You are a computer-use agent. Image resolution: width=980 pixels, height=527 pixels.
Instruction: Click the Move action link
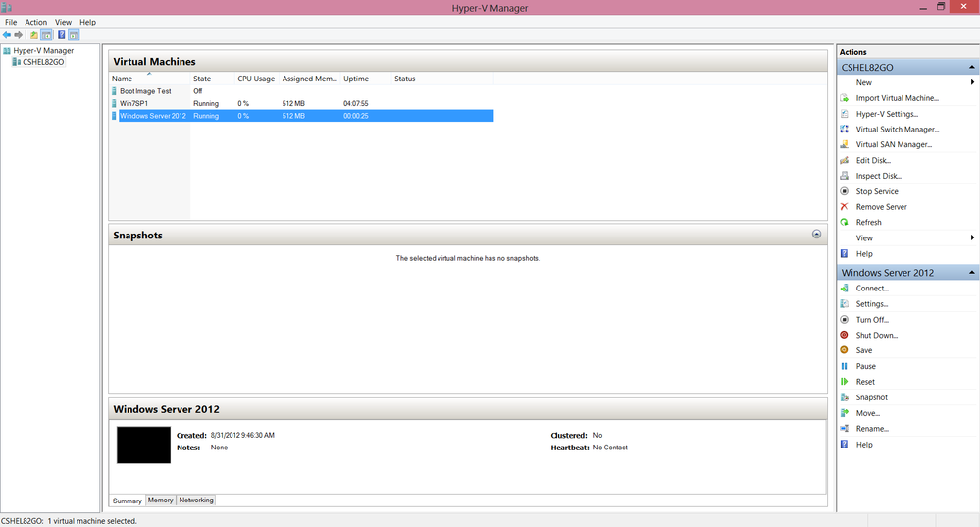click(868, 413)
